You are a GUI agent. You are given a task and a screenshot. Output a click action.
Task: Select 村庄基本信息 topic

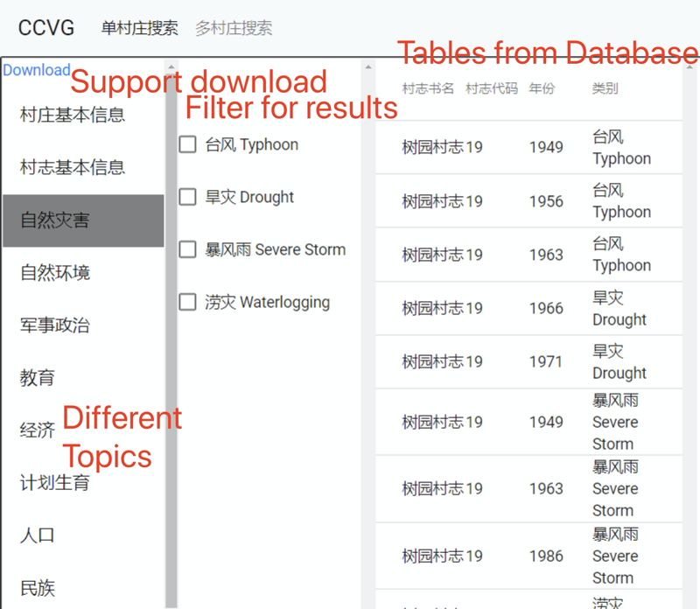[x=83, y=115]
